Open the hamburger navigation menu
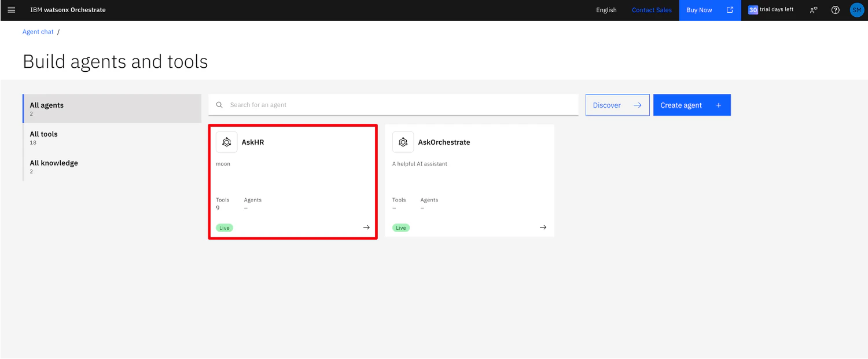Image resolution: width=868 pixels, height=359 pixels. [11, 10]
